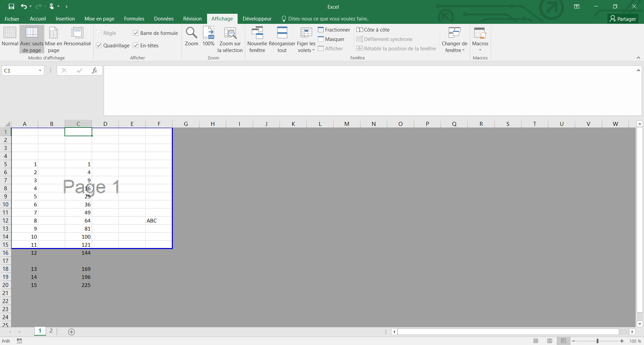Screen dimensions: 644x345
Task: Add a new sheet with the plus icon
Action: point(71,332)
